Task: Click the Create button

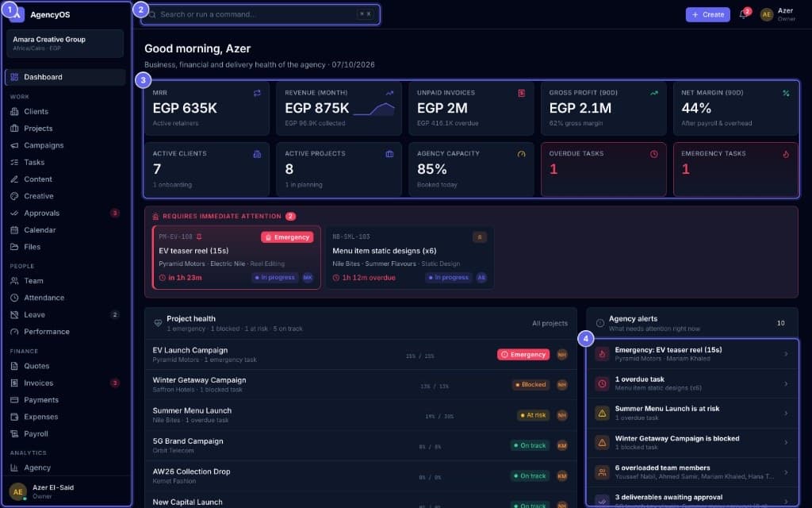Action: tap(708, 14)
